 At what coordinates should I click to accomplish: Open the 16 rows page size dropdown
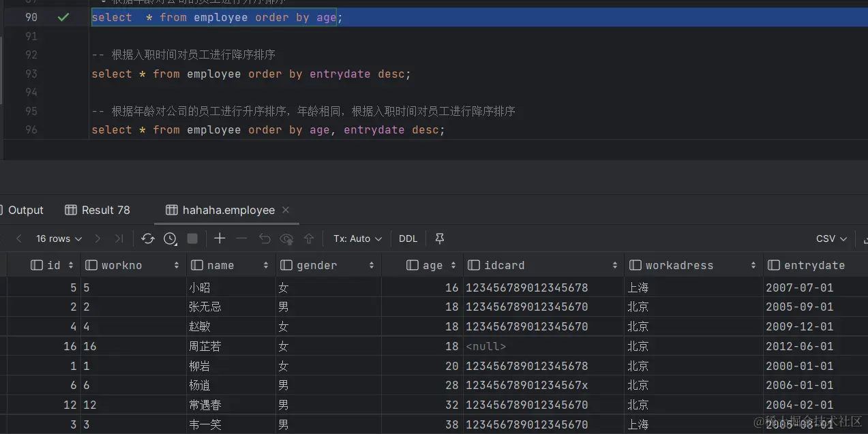(x=59, y=238)
